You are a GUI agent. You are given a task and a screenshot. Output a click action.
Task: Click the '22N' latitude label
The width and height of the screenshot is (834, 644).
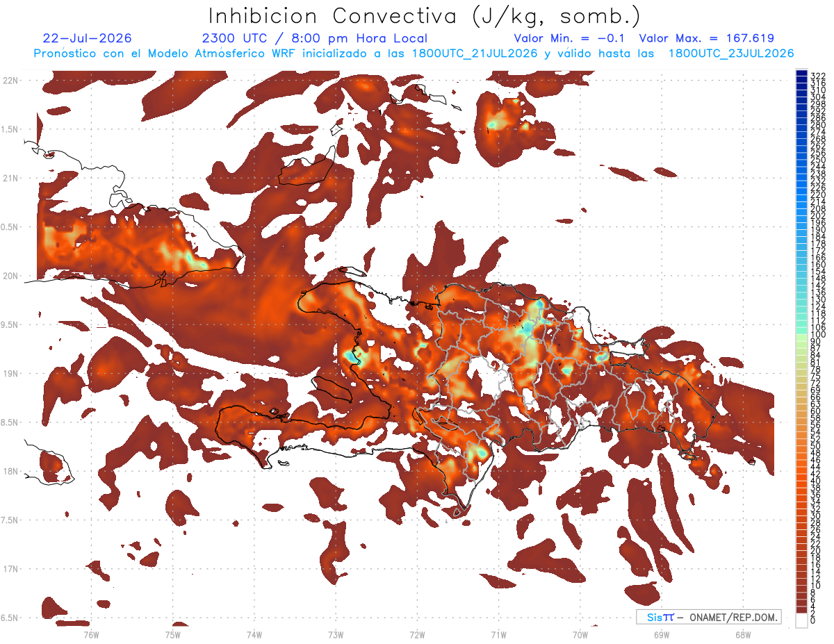coord(11,80)
